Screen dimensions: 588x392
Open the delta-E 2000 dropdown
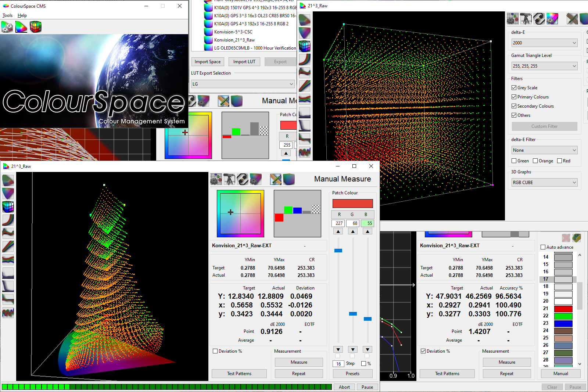point(544,43)
